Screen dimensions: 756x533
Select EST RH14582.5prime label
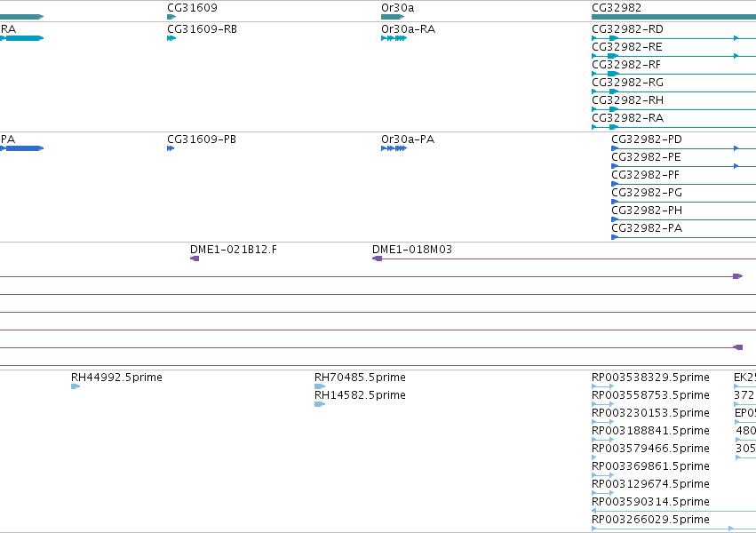(360, 395)
